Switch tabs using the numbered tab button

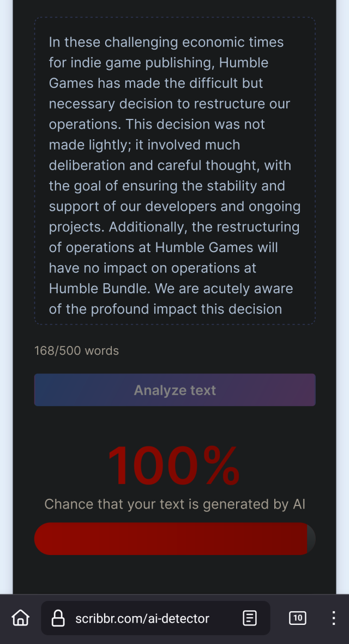298,618
